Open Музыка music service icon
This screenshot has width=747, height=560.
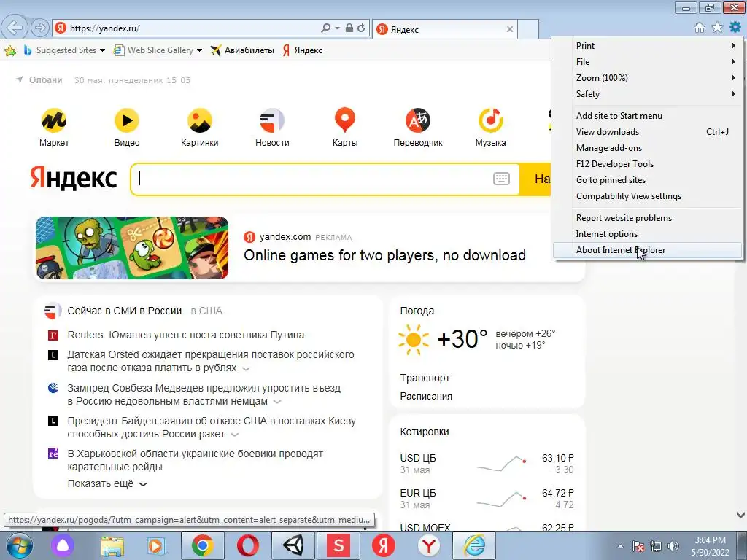point(491,120)
